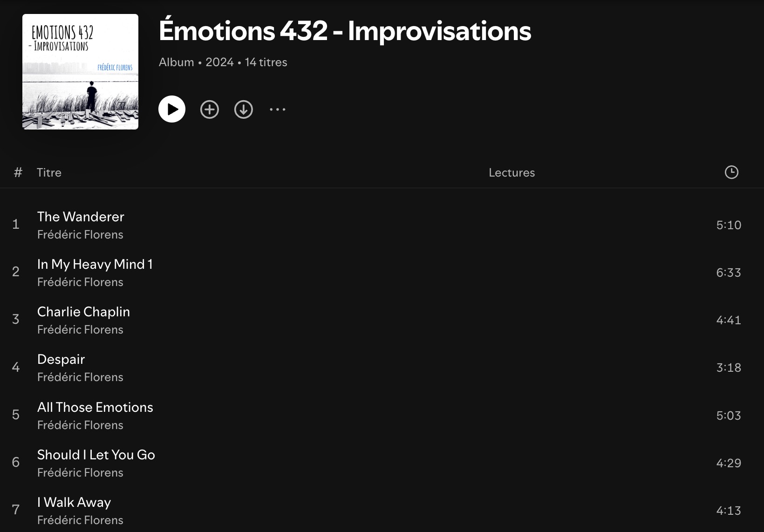The width and height of the screenshot is (764, 532).
Task: Open Frédéric Florens artist link under Despair
Action: (x=80, y=377)
